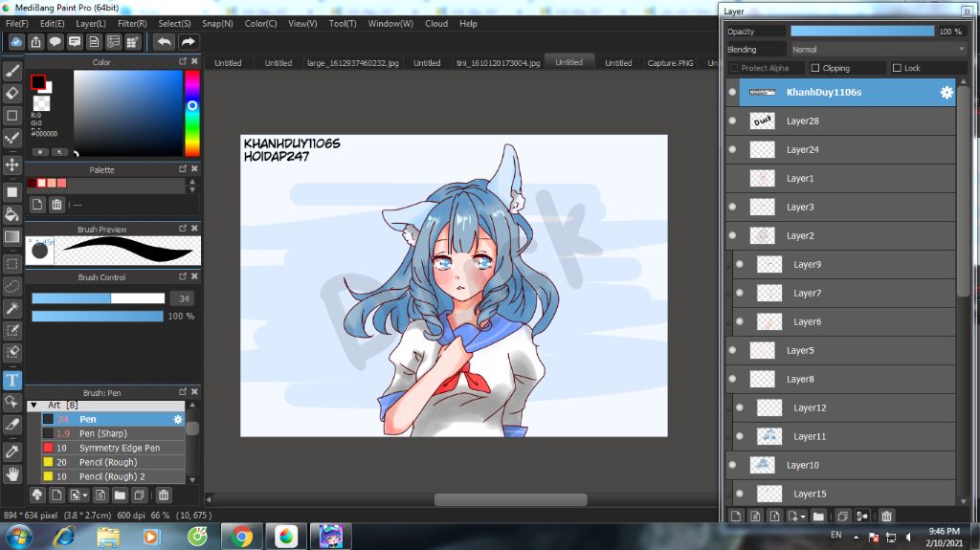Open the Windows Start menu
The image size is (980, 550).
[x=19, y=537]
